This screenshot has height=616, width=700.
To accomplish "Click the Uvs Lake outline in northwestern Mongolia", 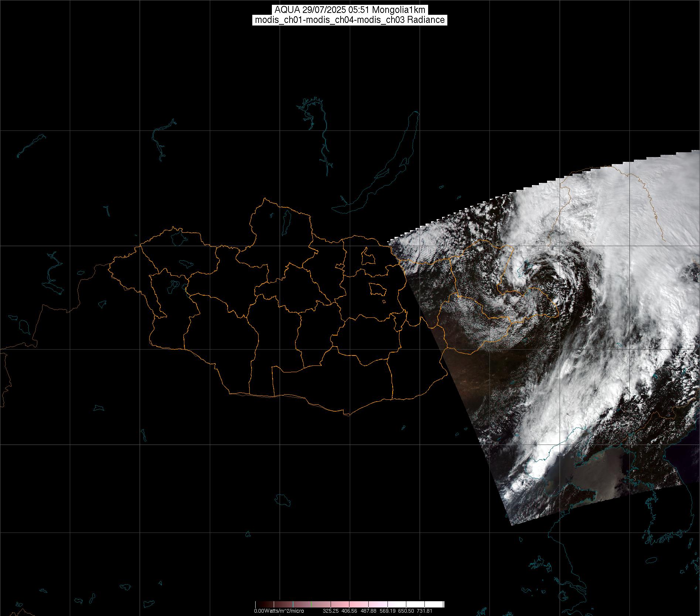I will (x=178, y=238).
